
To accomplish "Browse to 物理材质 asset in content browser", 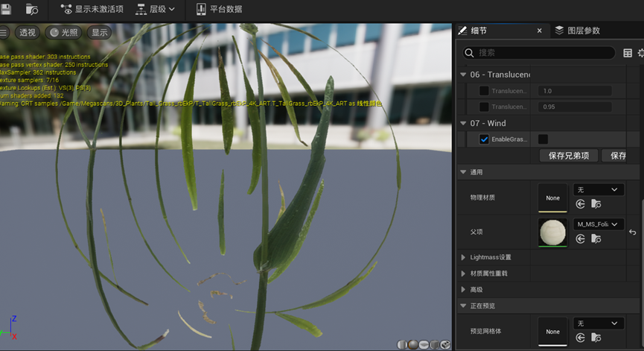I will (596, 204).
